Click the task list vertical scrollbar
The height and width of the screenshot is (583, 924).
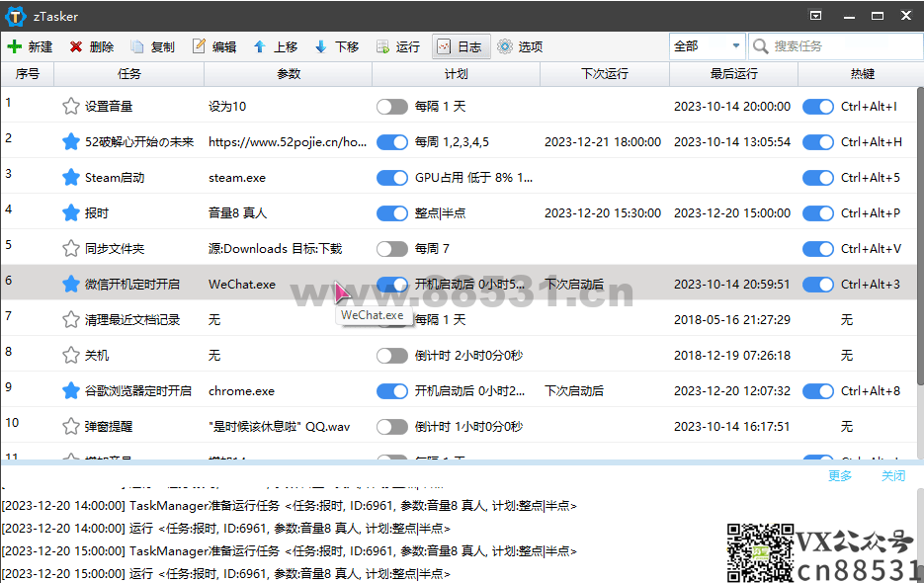tap(920, 236)
